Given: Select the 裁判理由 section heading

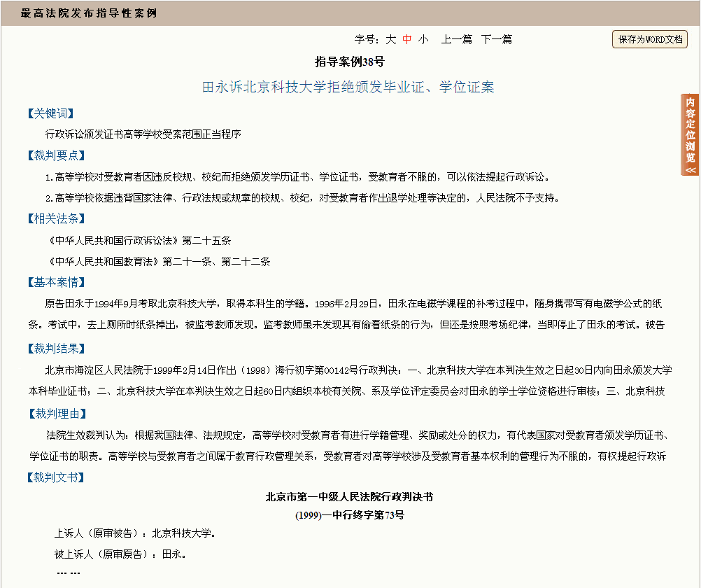Looking at the screenshot, I should tap(57, 414).
